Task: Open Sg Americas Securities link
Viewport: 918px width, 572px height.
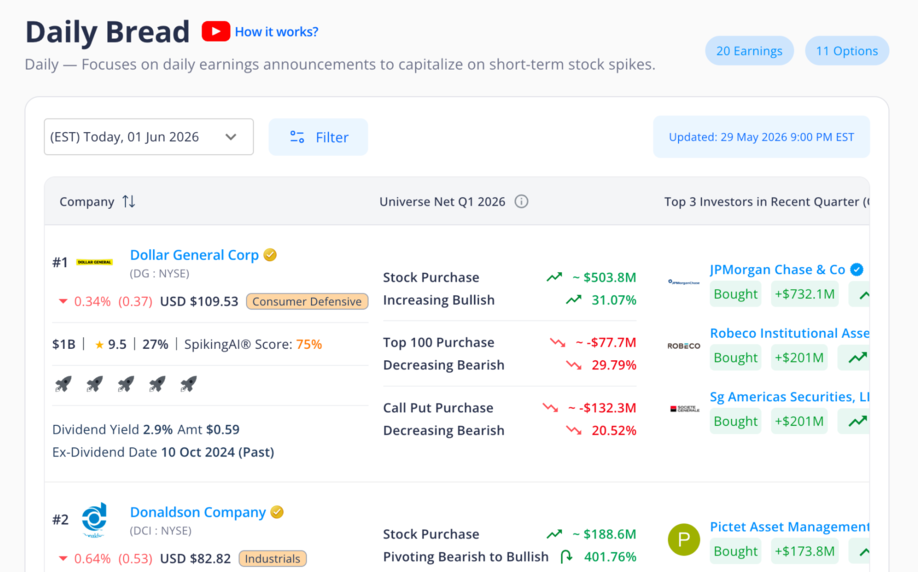Action: [x=789, y=397]
